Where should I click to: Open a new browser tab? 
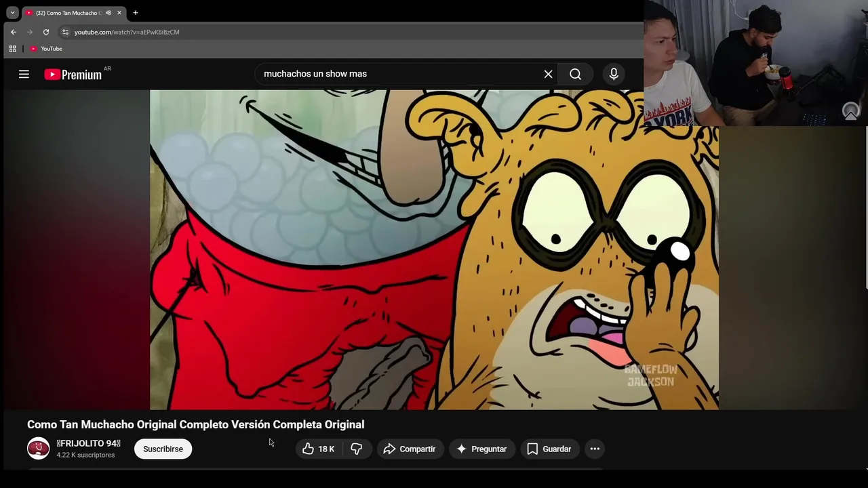coord(136,13)
